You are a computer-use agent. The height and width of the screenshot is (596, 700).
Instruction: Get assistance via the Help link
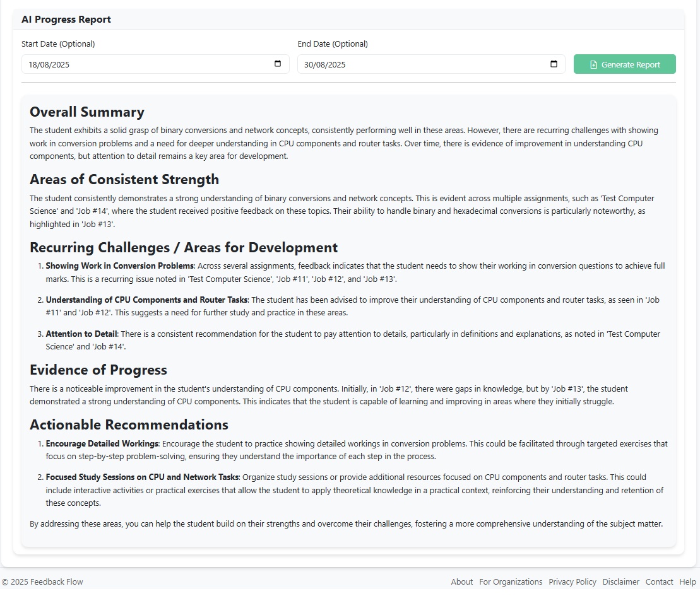click(x=687, y=581)
